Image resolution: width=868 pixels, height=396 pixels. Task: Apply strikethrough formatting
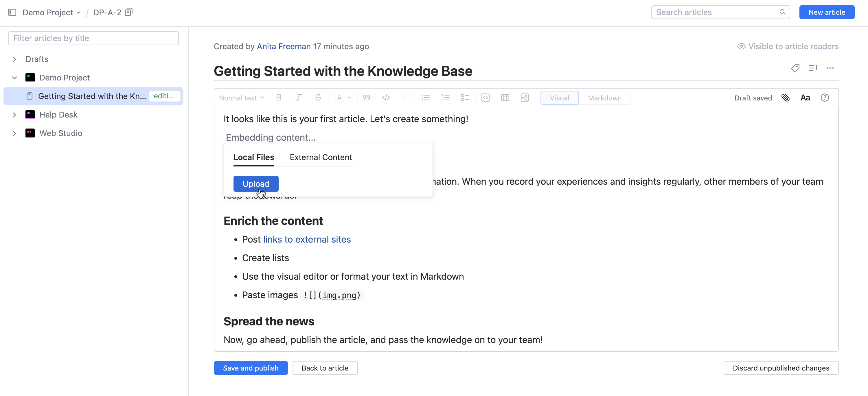318,98
